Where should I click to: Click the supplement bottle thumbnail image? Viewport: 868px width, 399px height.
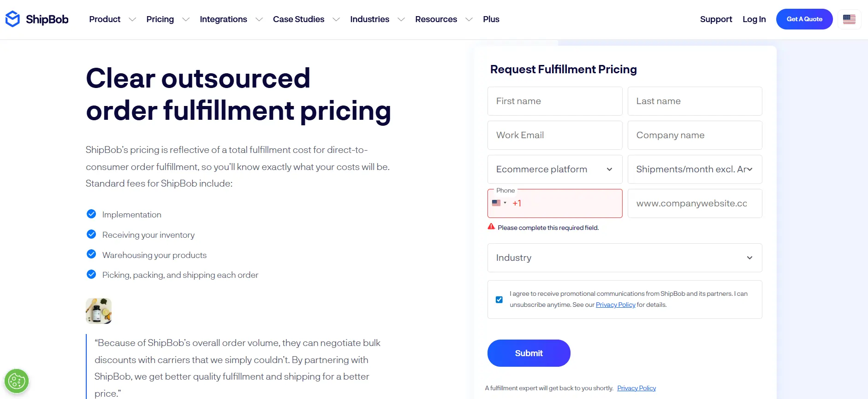[x=98, y=311]
